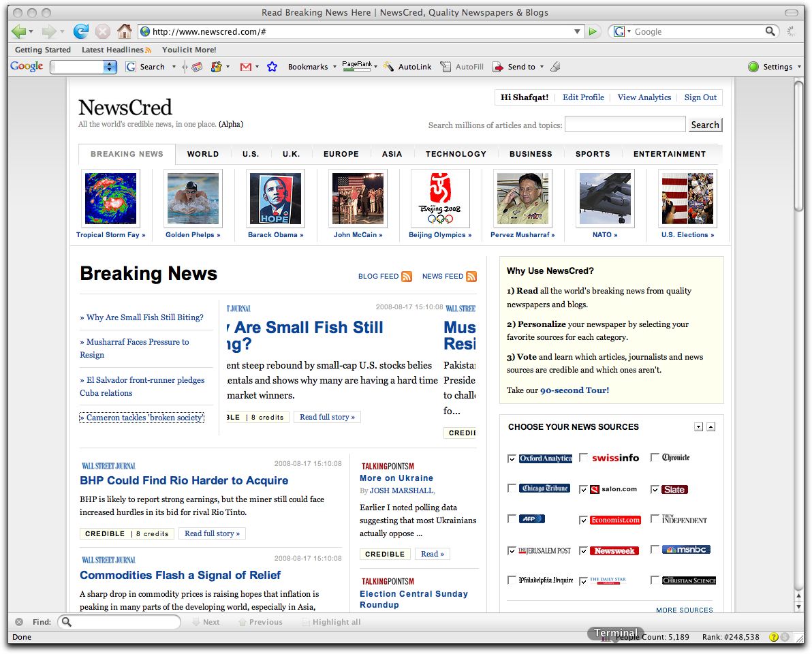
Task: Subscribe using the NEWS FEED RSS icon
Action: pyautogui.click(x=471, y=277)
